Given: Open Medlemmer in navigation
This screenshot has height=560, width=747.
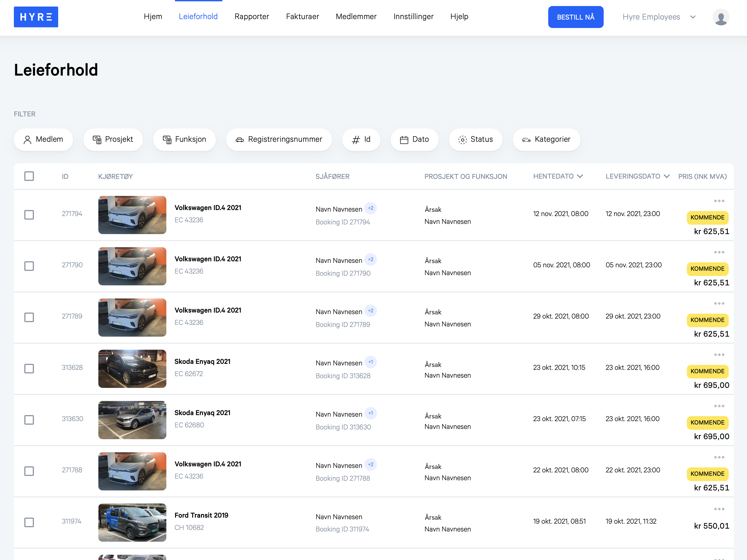Looking at the screenshot, I should [356, 16].
